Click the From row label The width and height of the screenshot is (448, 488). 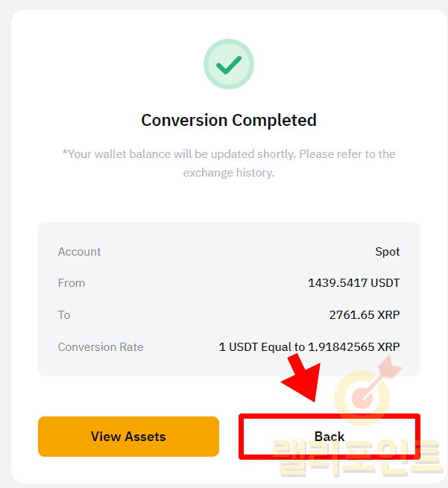72,283
